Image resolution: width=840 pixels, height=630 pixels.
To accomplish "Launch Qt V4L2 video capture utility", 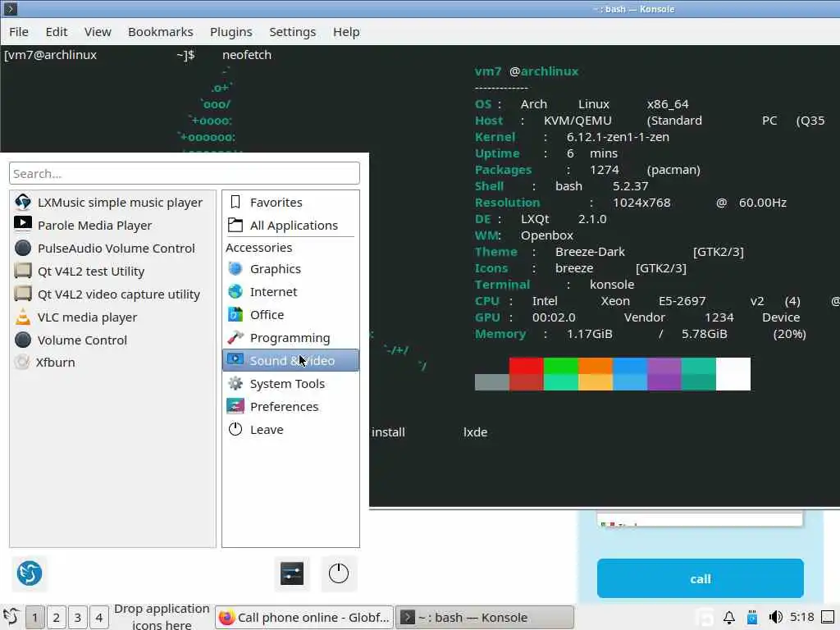I will click(x=112, y=294).
